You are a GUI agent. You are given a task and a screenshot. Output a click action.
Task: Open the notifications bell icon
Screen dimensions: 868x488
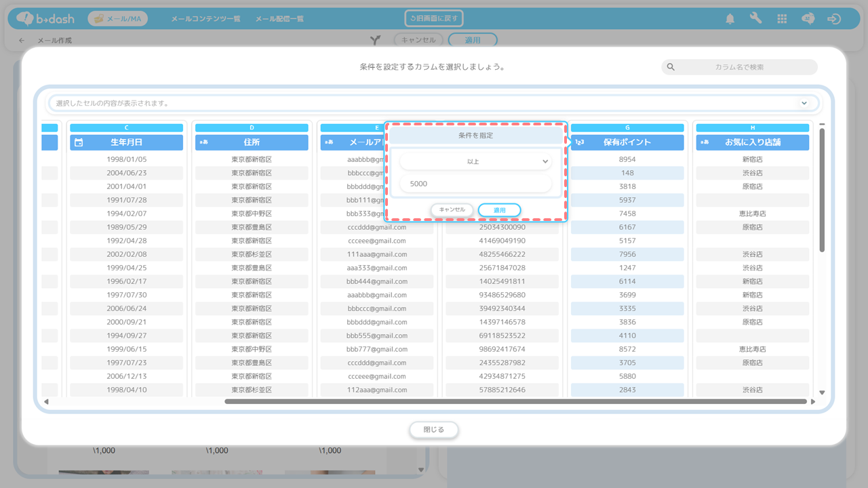[x=730, y=19]
